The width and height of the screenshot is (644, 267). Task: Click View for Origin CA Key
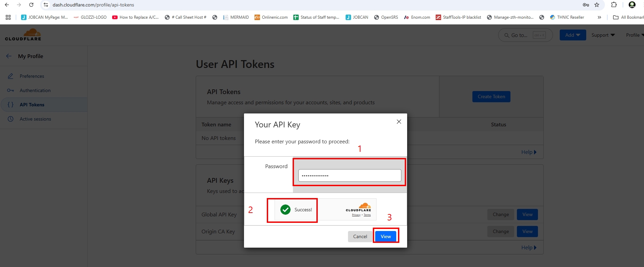tap(527, 231)
